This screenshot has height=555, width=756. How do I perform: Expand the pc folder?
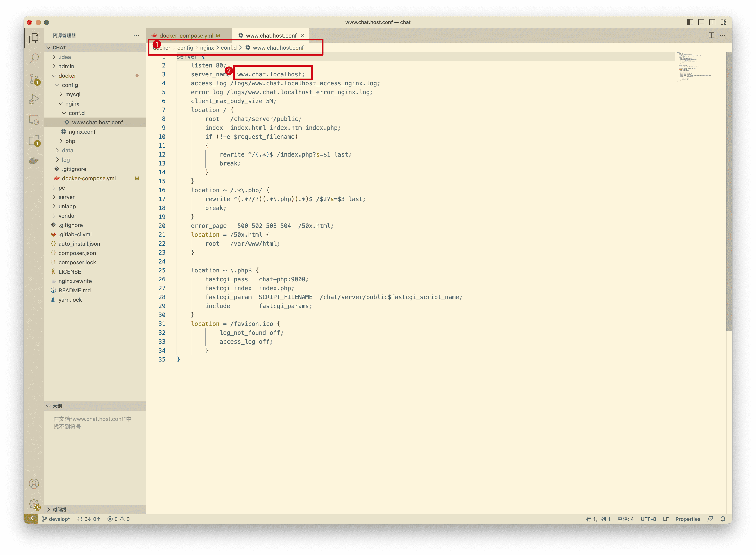pyautogui.click(x=95, y=188)
